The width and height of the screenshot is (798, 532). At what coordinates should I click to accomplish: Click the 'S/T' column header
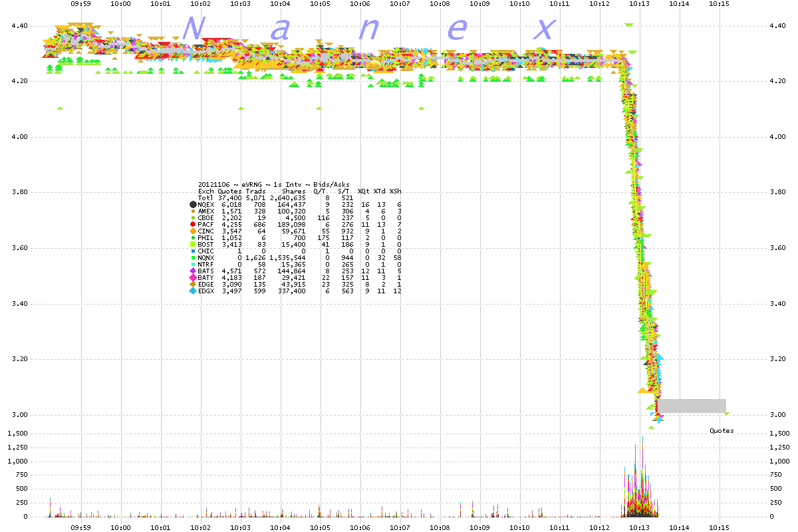(345, 191)
